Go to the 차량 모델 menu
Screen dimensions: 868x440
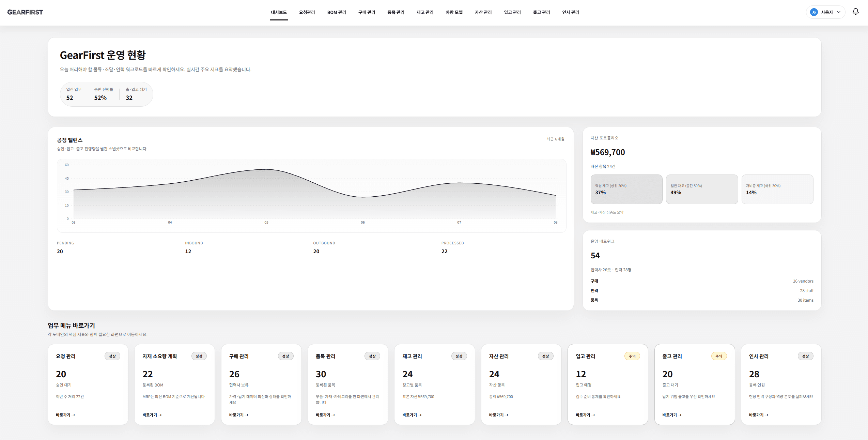point(454,12)
